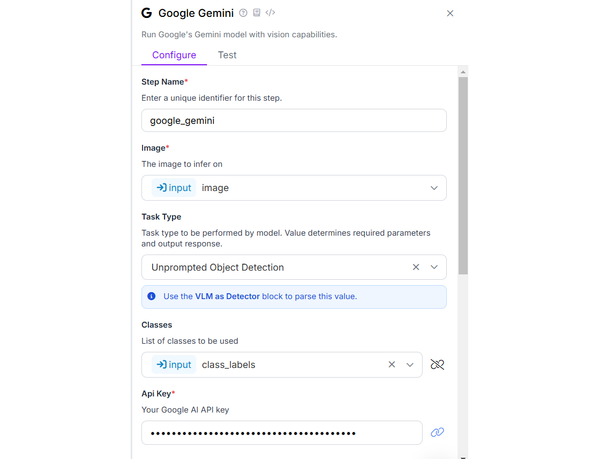Click the help question mark icon

tap(243, 13)
